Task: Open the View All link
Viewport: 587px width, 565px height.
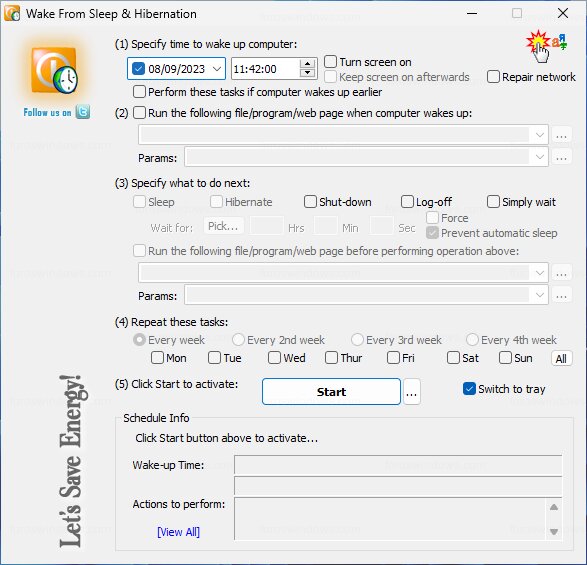Action: [x=178, y=532]
